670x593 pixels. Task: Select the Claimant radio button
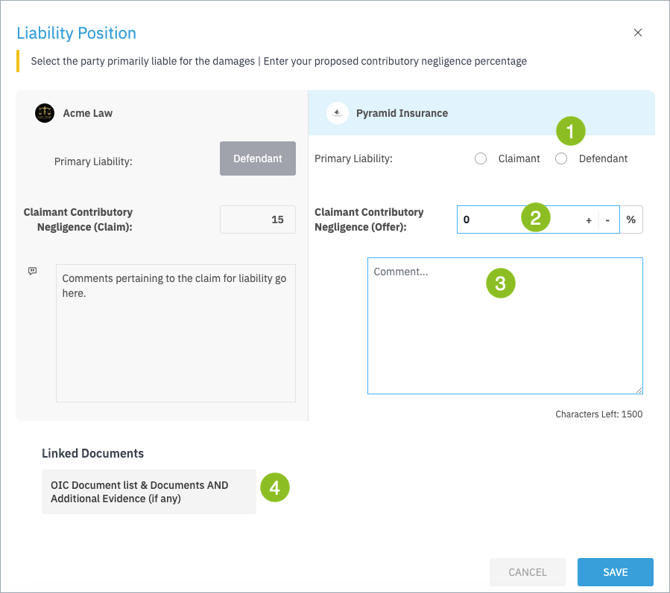tap(481, 159)
